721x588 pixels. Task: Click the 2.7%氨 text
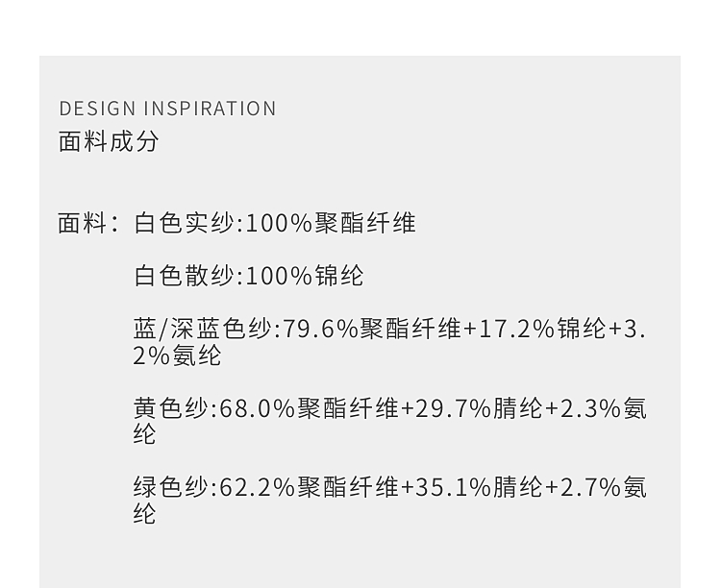tap(604, 488)
